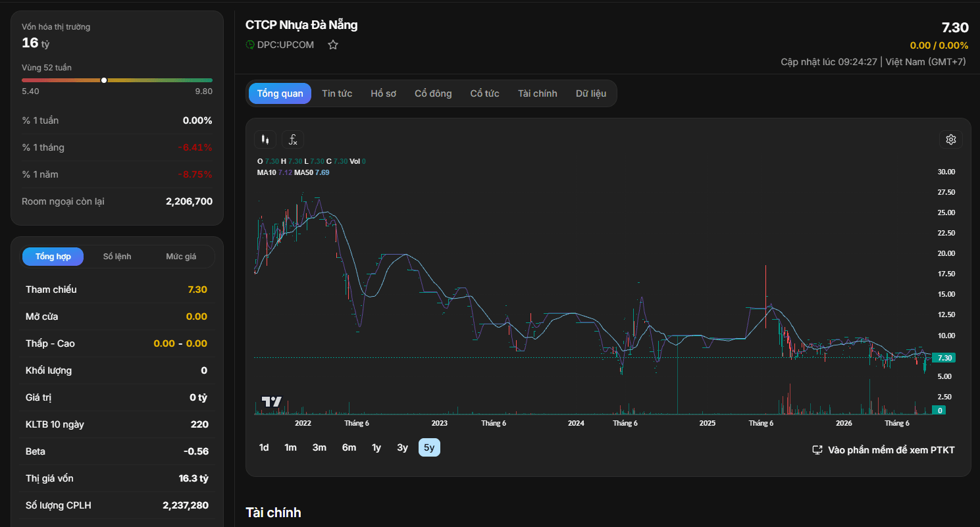The width and height of the screenshot is (980, 527).
Task: Open the Hồ sơ tab
Action: [x=384, y=93]
